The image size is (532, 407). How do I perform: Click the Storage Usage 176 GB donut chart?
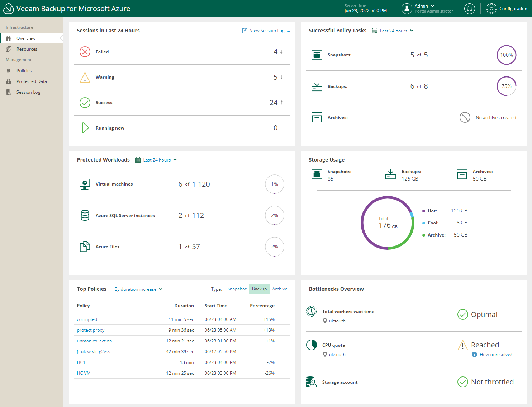coord(388,223)
